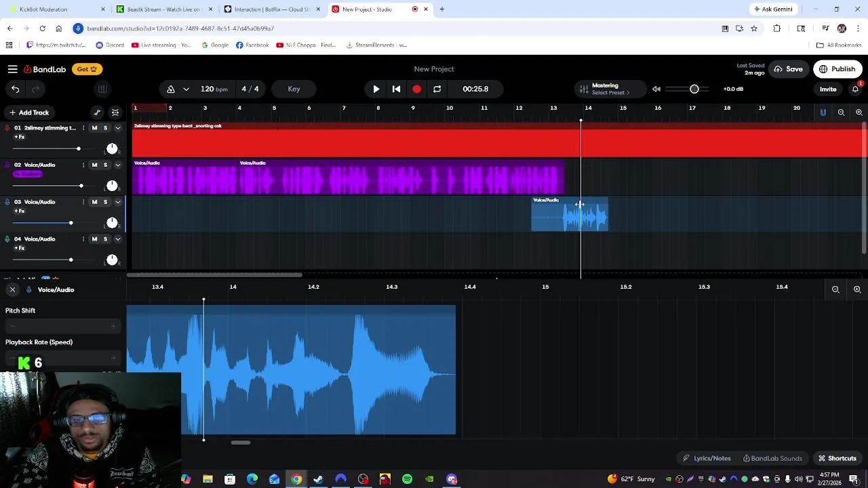868x488 pixels.
Task: Expand track 03 options chevron
Action: tap(117, 202)
